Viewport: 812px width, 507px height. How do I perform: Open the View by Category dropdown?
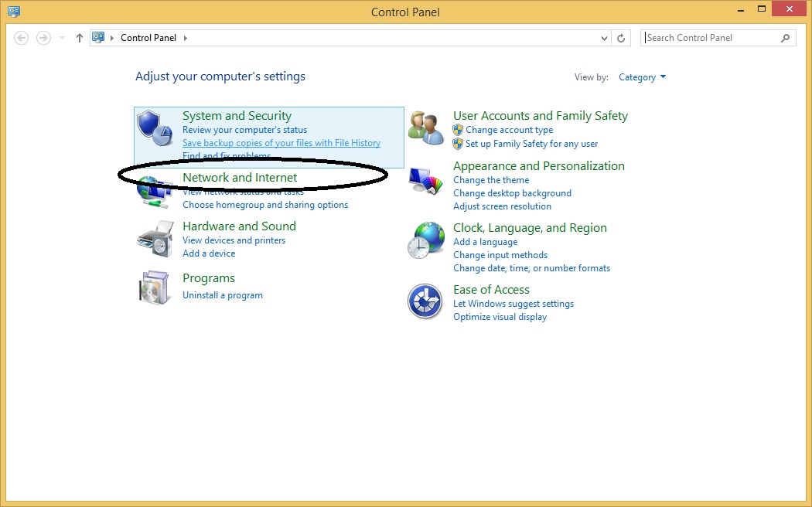click(x=642, y=77)
